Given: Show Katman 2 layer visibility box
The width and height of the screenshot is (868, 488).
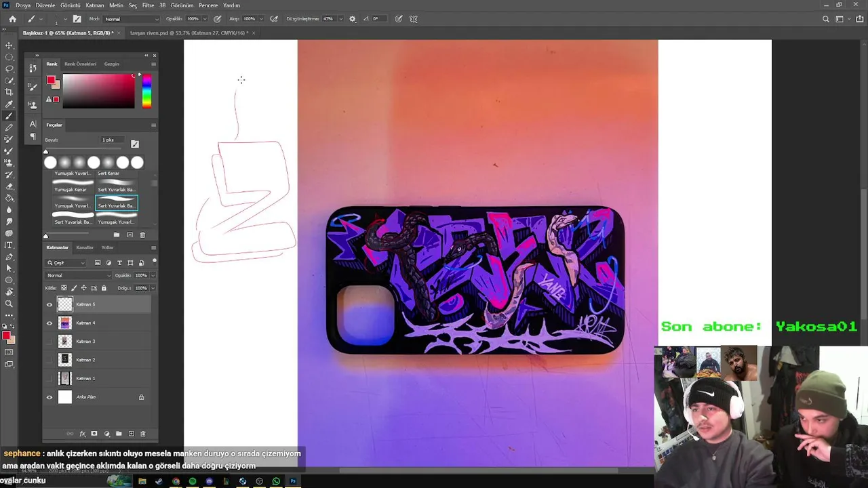Looking at the screenshot, I should point(49,360).
